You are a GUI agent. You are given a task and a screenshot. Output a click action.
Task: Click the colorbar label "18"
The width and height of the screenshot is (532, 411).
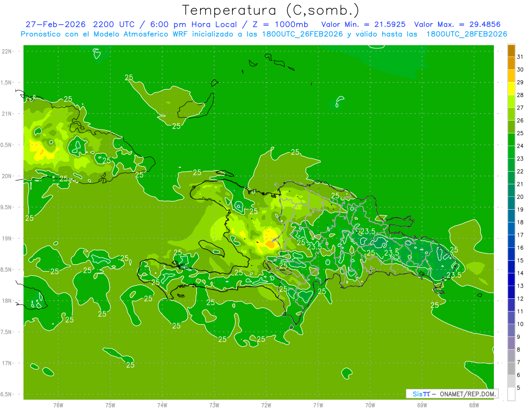click(520, 222)
